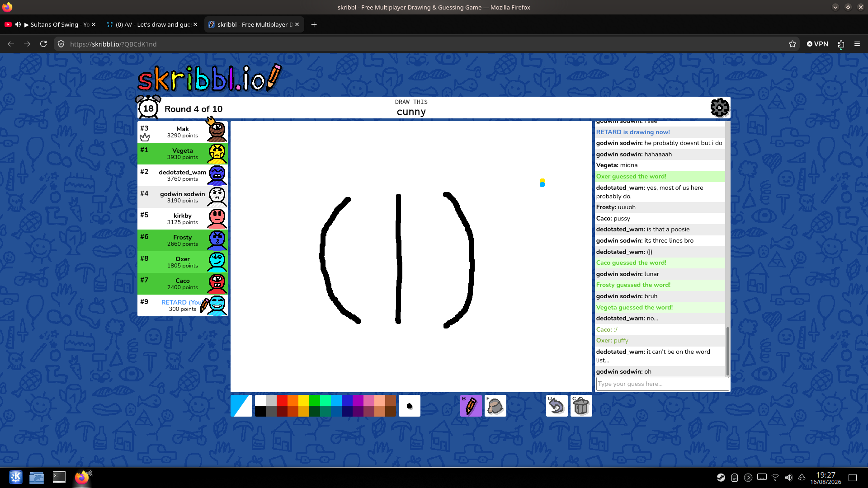
Task: Click godwin sodwin's white avatar
Action: point(217,197)
